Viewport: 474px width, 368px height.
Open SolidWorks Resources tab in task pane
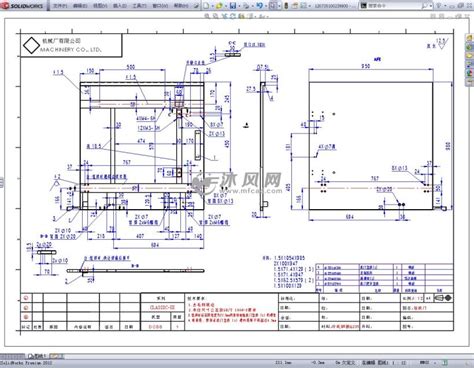(x=470, y=37)
